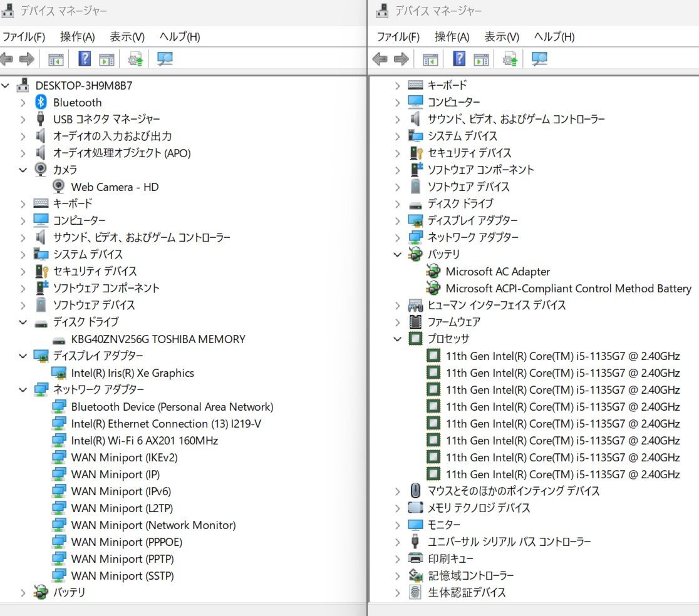Click the Microsoft AC Adapter battery icon
This screenshot has width=699, height=616.
(x=433, y=271)
